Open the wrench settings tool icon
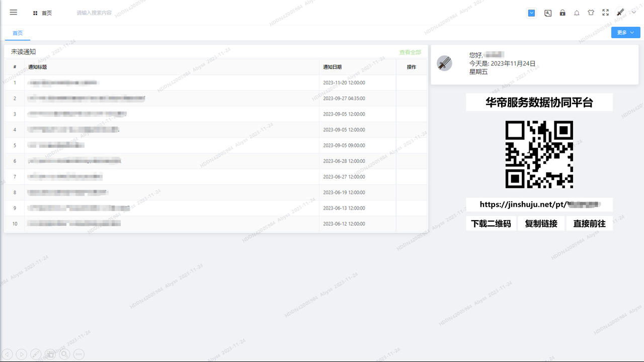644x362 pixels. 548,13
